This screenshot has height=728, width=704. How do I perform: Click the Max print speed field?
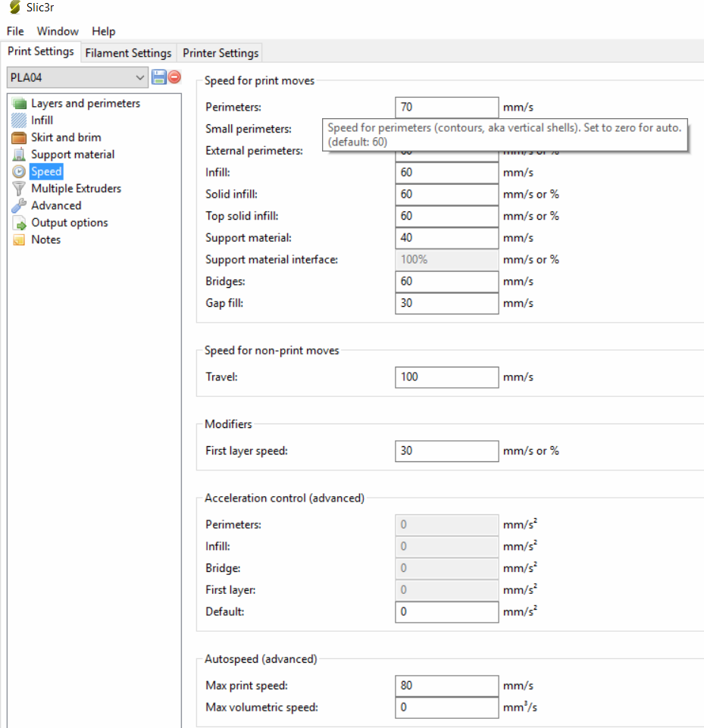tap(446, 686)
